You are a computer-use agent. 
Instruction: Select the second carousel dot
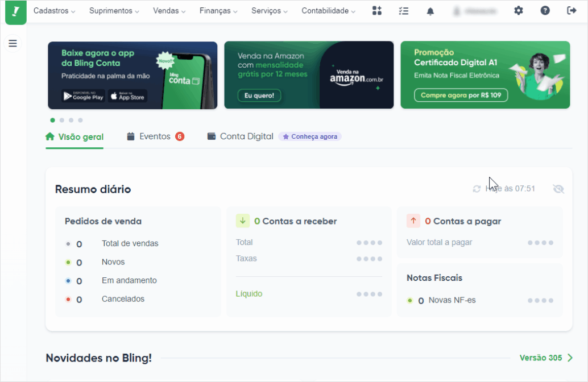pyautogui.click(x=62, y=120)
